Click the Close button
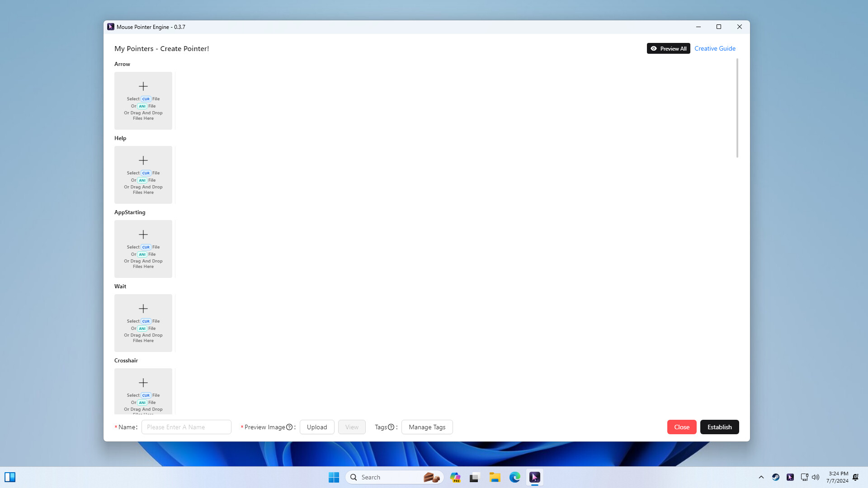Screen dimensions: 868x488 point(681,427)
